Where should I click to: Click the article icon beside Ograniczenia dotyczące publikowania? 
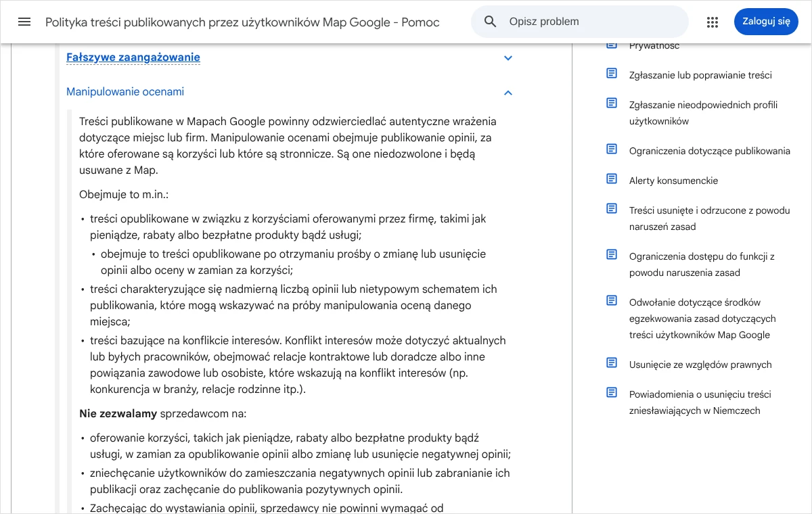(612, 149)
